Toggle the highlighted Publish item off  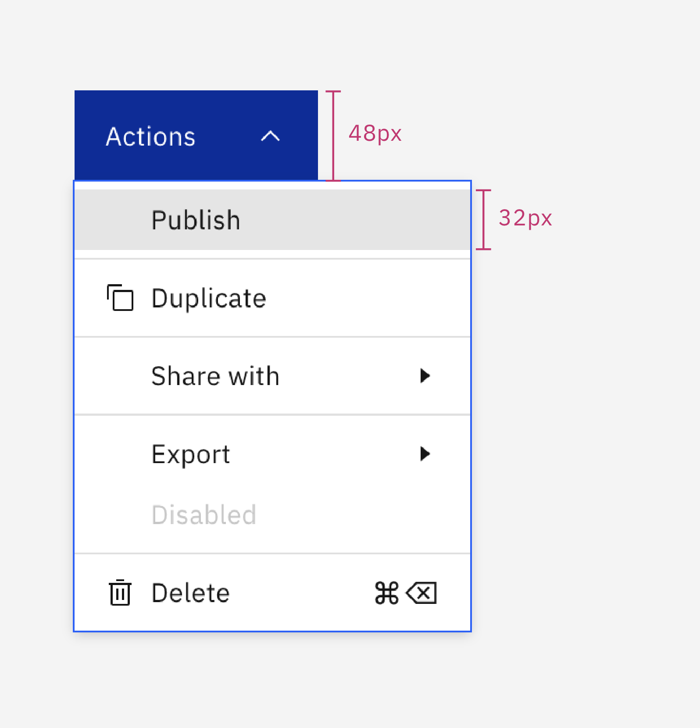point(196,219)
